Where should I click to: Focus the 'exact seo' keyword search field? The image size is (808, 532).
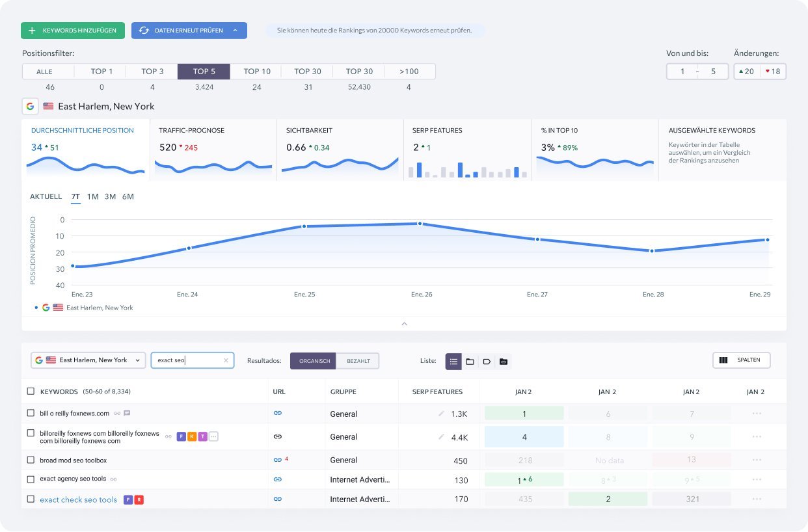187,360
